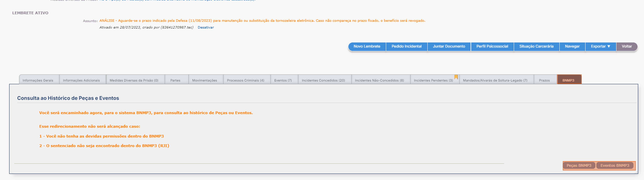
Task: Click the ANÁLISE reminder subject text
Action: tap(262, 21)
